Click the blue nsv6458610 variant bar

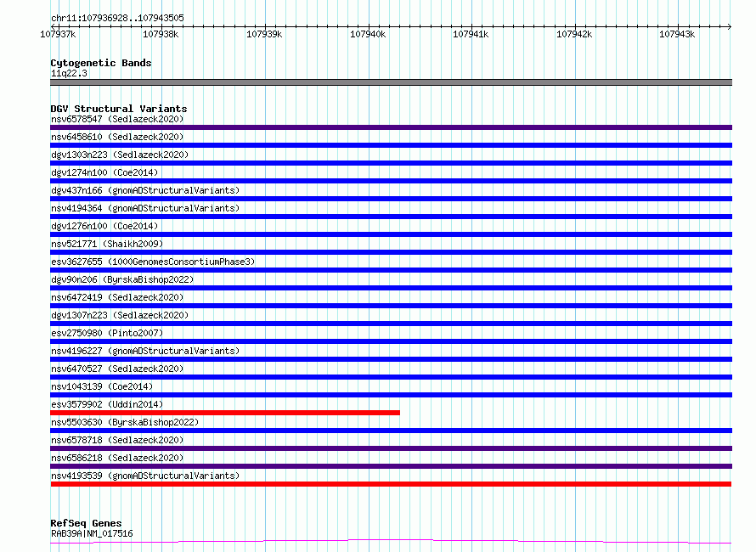[391, 145]
